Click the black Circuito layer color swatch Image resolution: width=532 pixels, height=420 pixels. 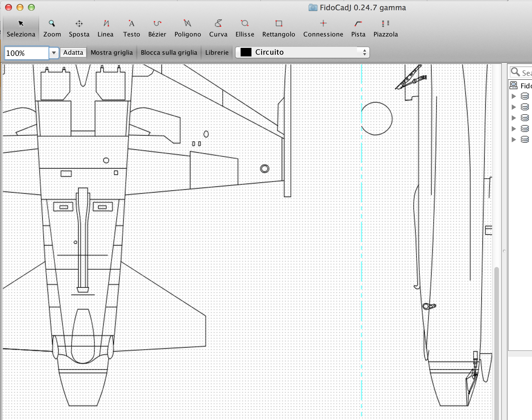(x=246, y=52)
